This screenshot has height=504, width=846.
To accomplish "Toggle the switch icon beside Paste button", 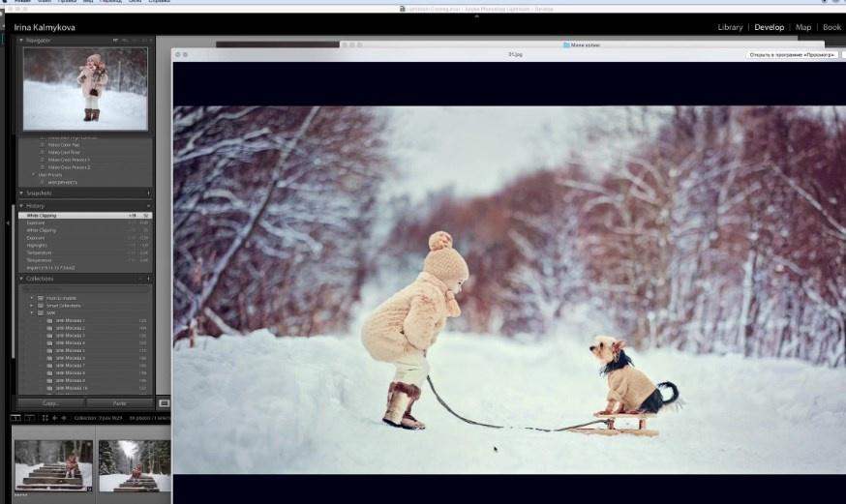I will 164,402.
